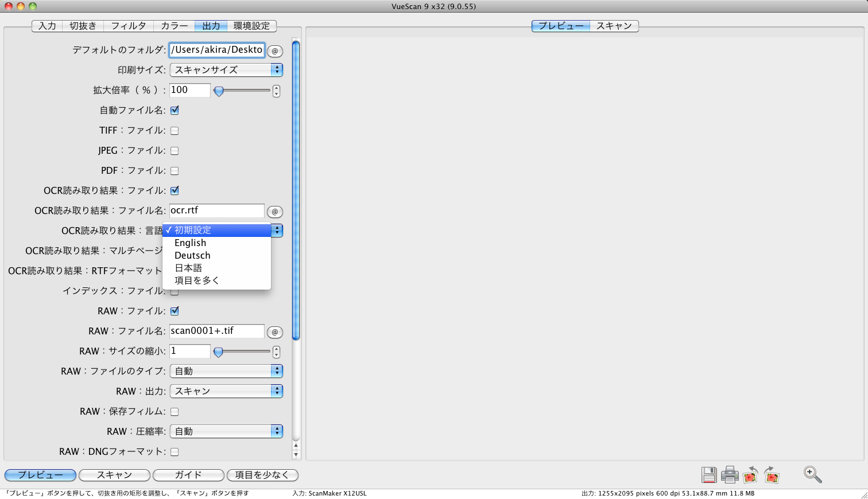868x499 pixels.
Task: Choose 日本語 from the OCR language menu
Action: (x=216, y=268)
